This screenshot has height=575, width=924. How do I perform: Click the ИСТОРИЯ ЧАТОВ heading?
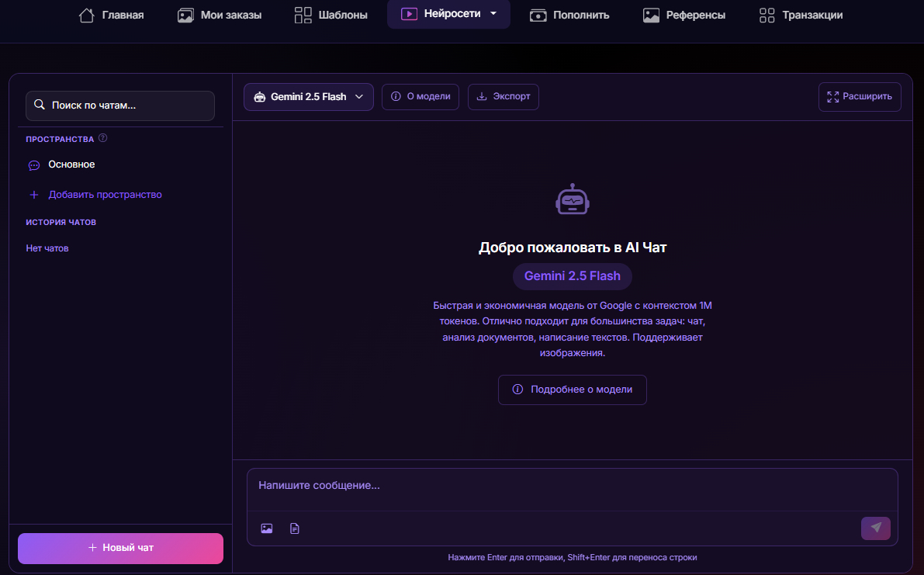point(61,222)
